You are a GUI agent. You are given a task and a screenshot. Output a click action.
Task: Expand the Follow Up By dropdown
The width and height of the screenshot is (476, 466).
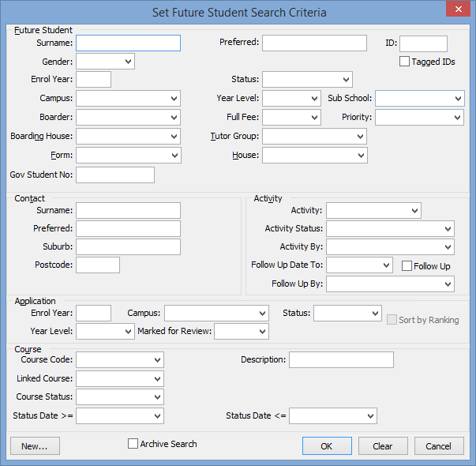pyautogui.click(x=390, y=284)
